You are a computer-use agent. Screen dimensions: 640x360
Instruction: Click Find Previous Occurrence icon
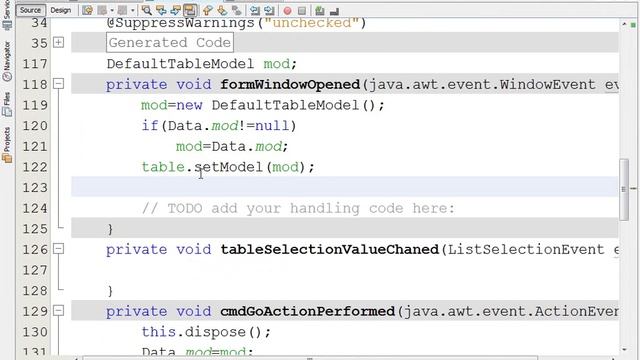161,10
